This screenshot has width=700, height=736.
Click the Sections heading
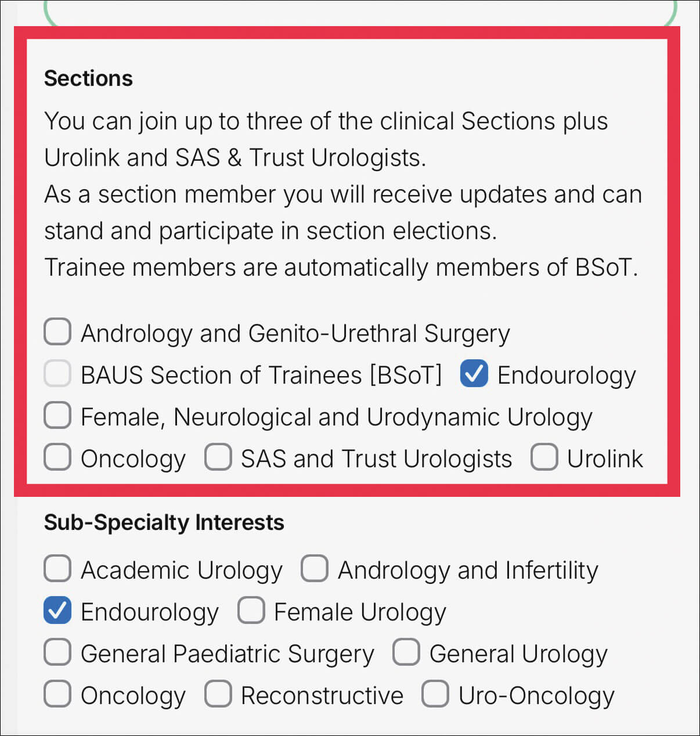pyautogui.click(x=88, y=78)
